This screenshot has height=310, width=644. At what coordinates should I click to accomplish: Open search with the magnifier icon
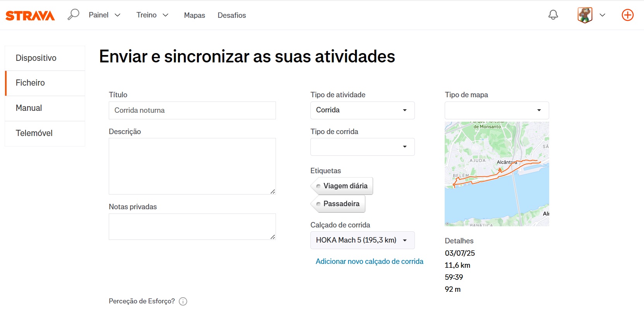click(x=73, y=15)
